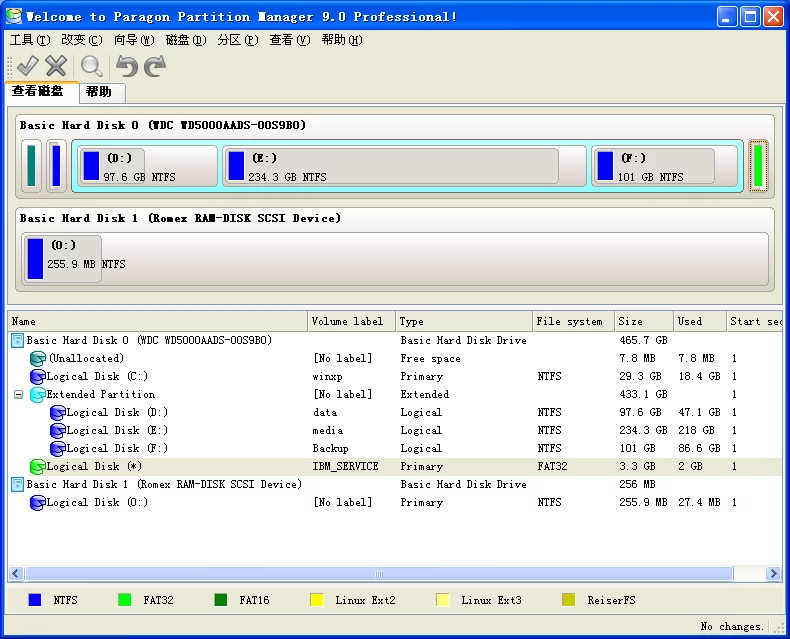
Task: Click the Basic Hard Disk 0 drive icon in list
Action: tap(17, 340)
